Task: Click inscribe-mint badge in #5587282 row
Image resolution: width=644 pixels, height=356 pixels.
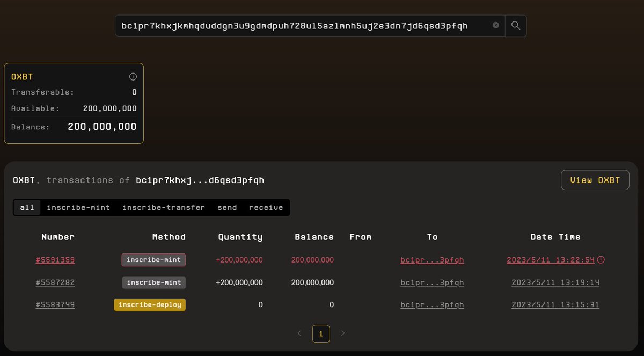Action: pos(153,282)
